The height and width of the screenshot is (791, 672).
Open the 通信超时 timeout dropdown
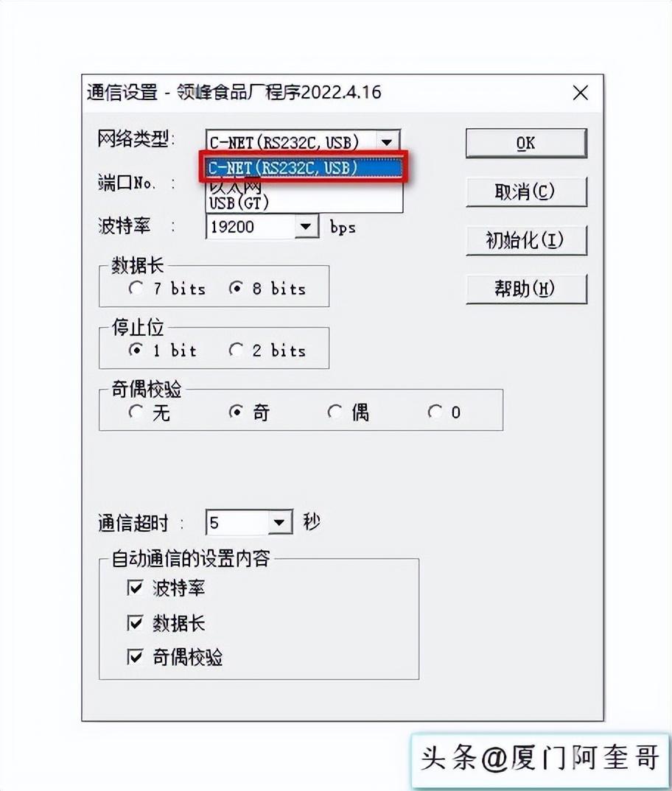[279, 522]
